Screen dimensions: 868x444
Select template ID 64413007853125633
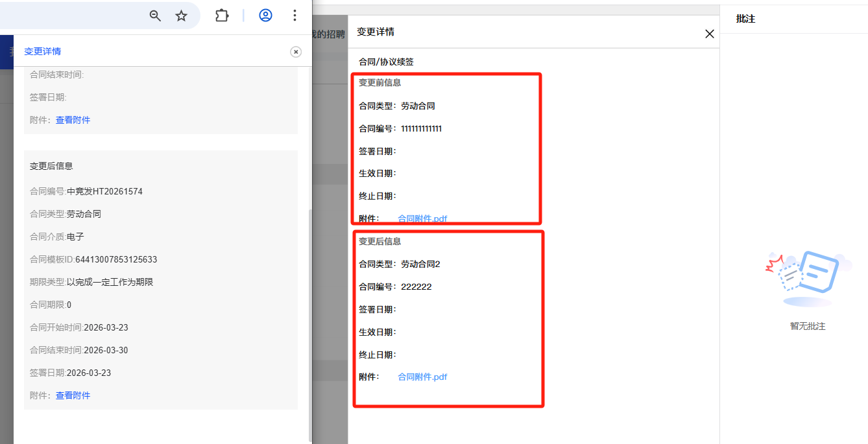(x=116, y=259)
